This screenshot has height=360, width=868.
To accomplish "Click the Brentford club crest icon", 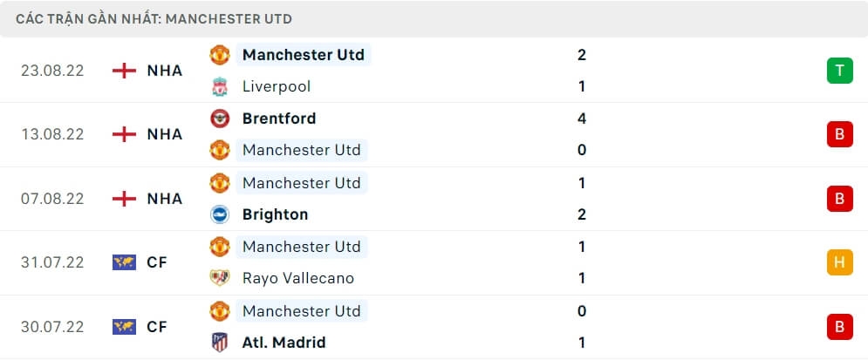I will 220,119.
